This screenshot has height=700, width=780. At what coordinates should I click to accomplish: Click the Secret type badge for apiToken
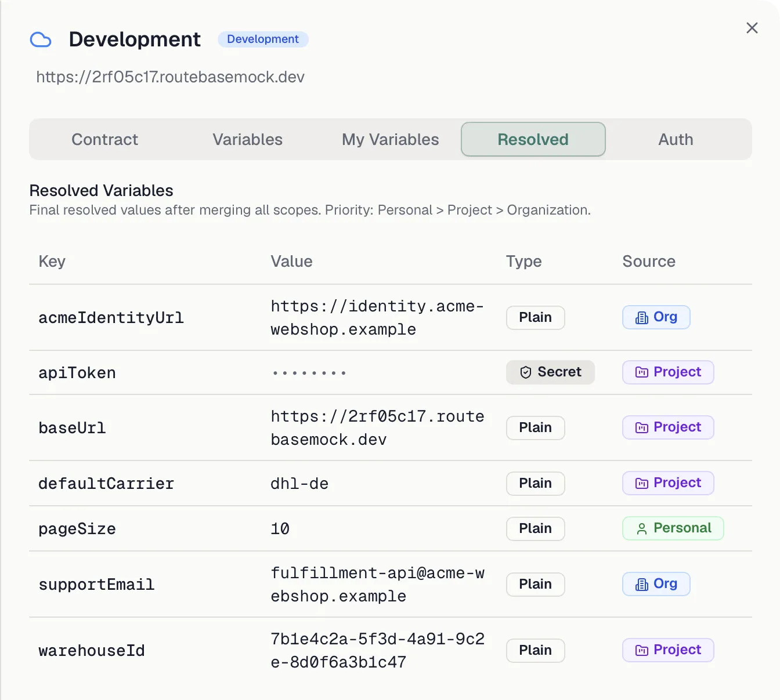[x=550, y=372]
